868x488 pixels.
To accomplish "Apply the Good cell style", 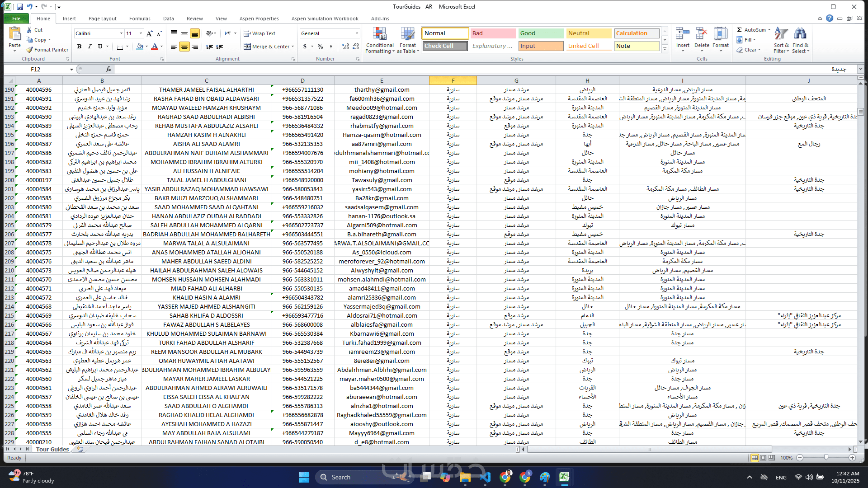I will (541, 33).
